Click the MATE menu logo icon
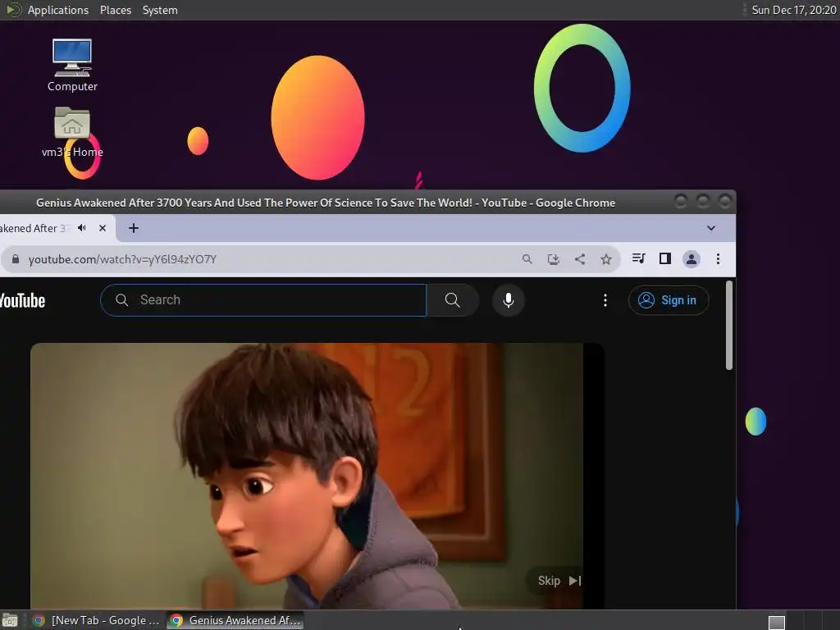The width and height of the screenshot is (840, 630). [x=13, y=10]
